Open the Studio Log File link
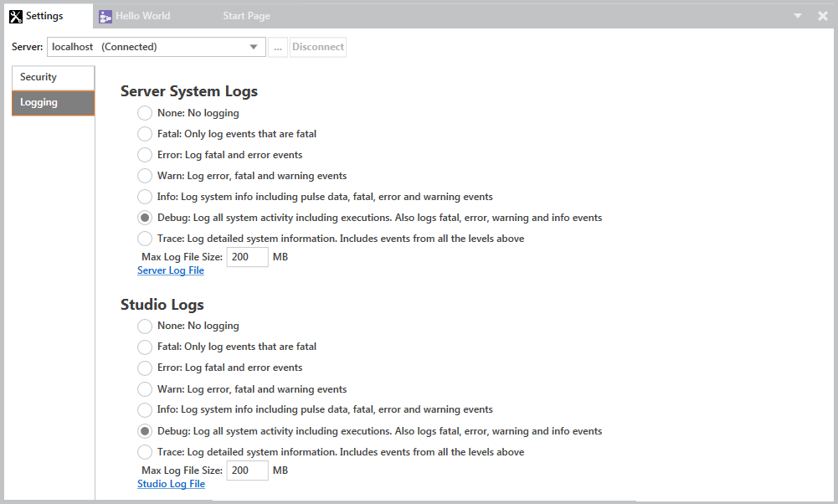The width and height of the screenshot is (838, 504). [x=171, y=484]
